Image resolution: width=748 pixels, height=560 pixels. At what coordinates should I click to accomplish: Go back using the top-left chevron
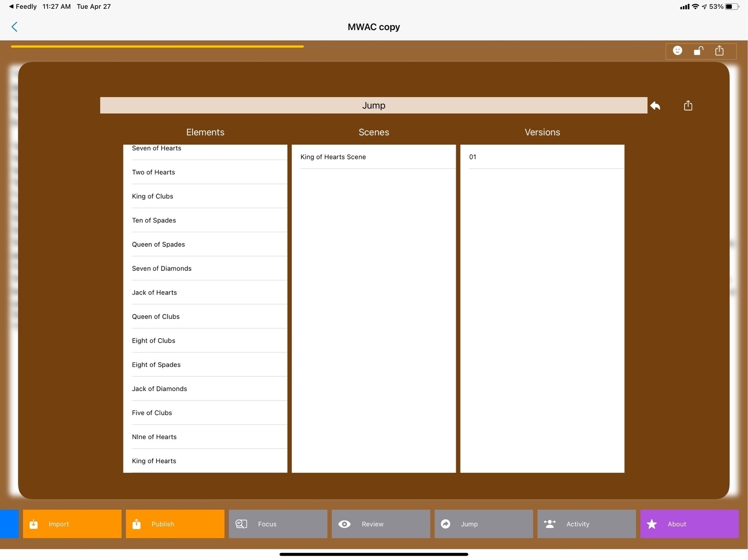pos(15,27)
